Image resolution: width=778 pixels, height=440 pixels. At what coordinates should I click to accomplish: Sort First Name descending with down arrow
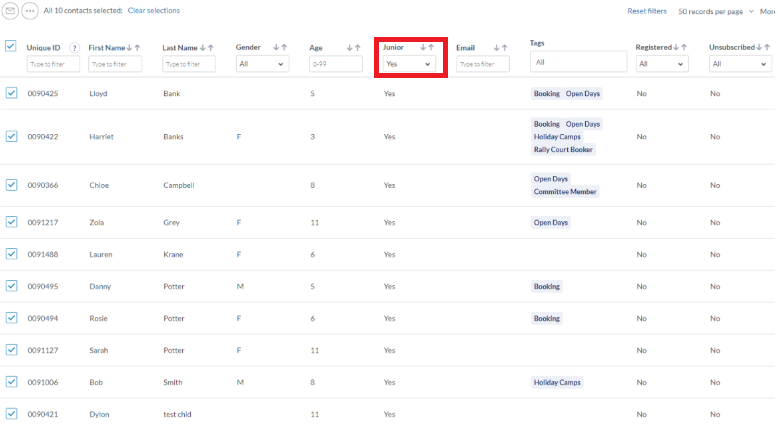tap(130, 48)
